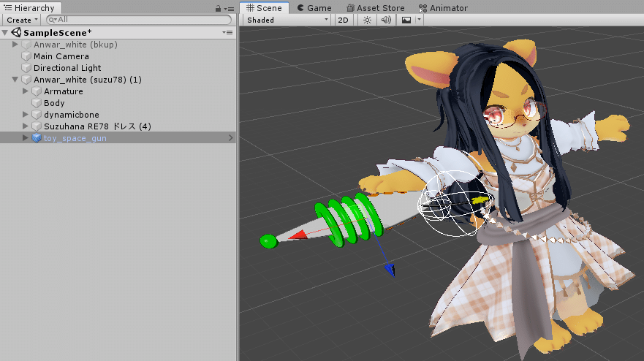Click cube icon of Anwar_white (suzu78) (1)
The image size is (644, 361).
[x=26, y=80]
